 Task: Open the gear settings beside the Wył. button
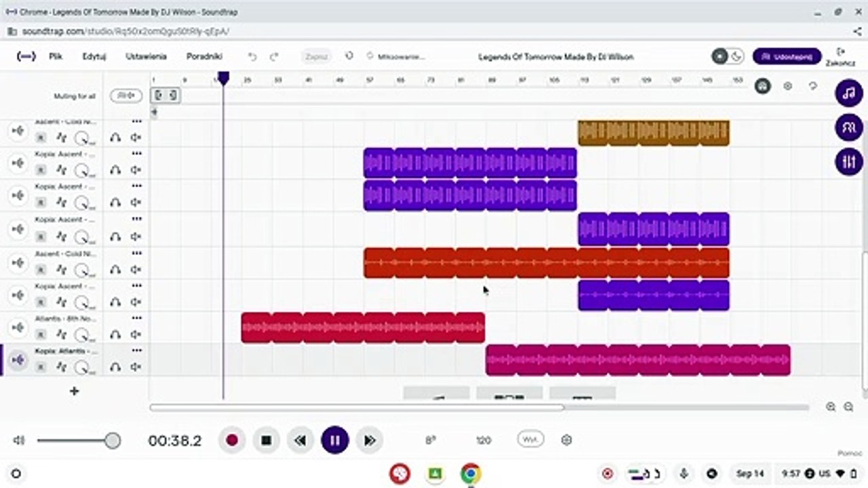[567, 440]
